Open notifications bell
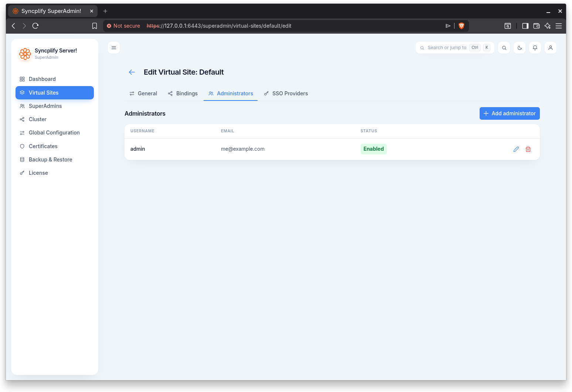Screen dimensions: 572x392 tap(535, 48)
